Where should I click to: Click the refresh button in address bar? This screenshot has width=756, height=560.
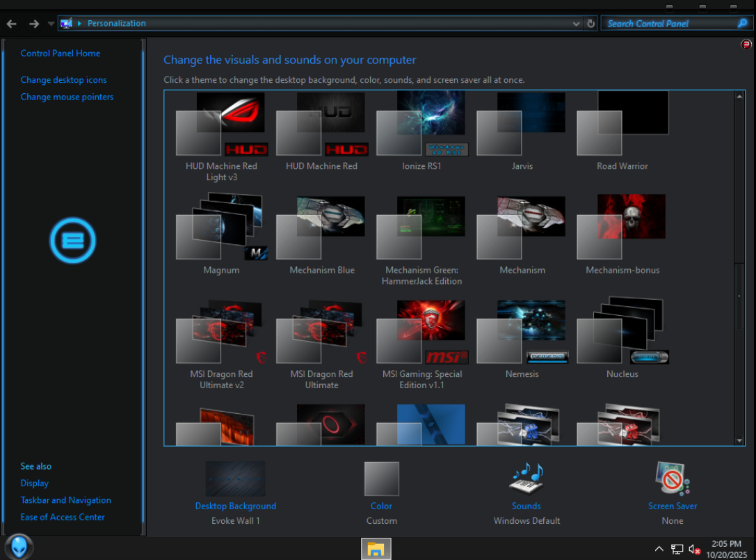[591, 24]
